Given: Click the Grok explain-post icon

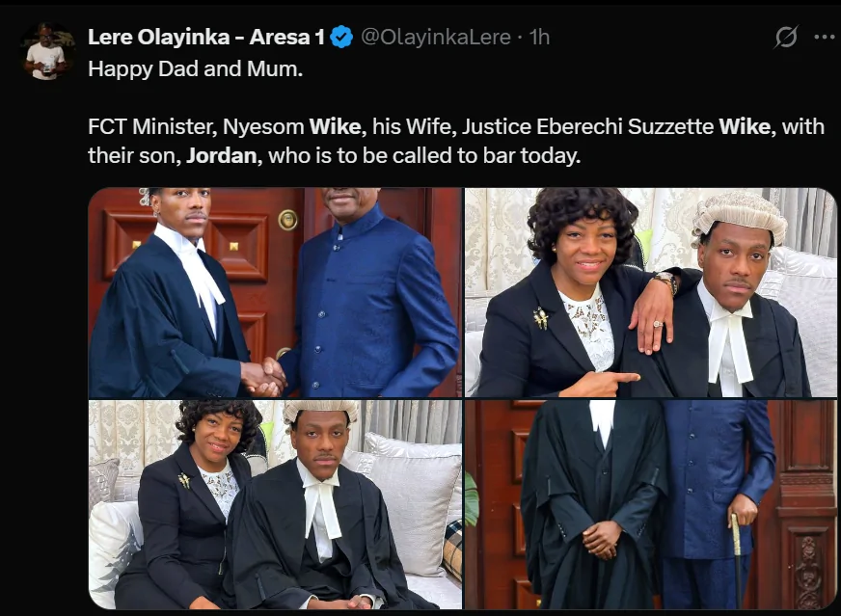Looking at the screenshot, I should [x=786, y=37].
